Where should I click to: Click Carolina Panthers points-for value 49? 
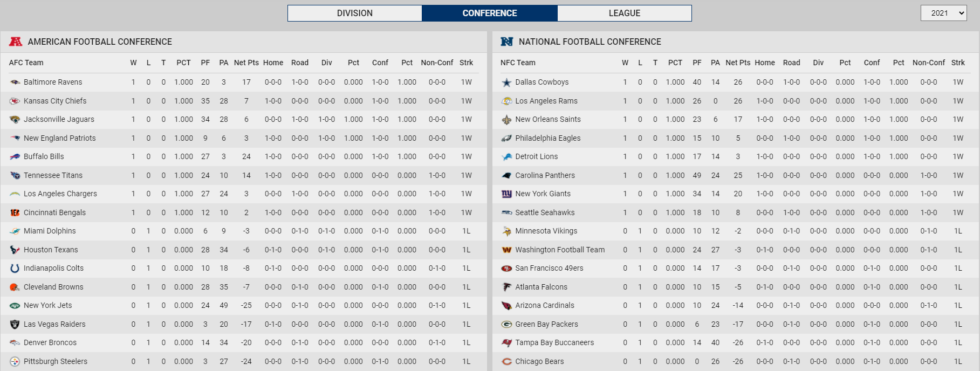click(x=697, y=175)
